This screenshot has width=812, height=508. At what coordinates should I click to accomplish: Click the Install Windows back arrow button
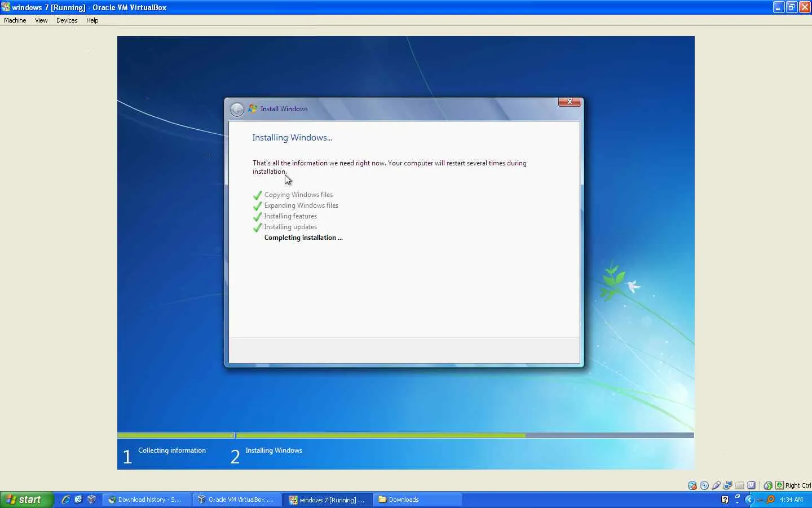point(237,109)
